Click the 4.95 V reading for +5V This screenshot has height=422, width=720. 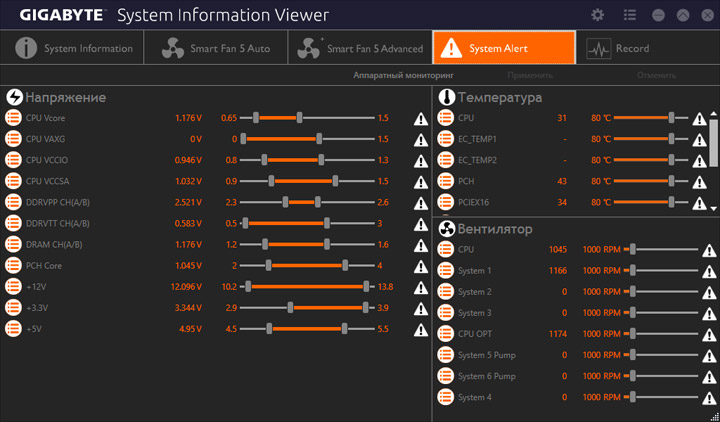pos(190,329)
